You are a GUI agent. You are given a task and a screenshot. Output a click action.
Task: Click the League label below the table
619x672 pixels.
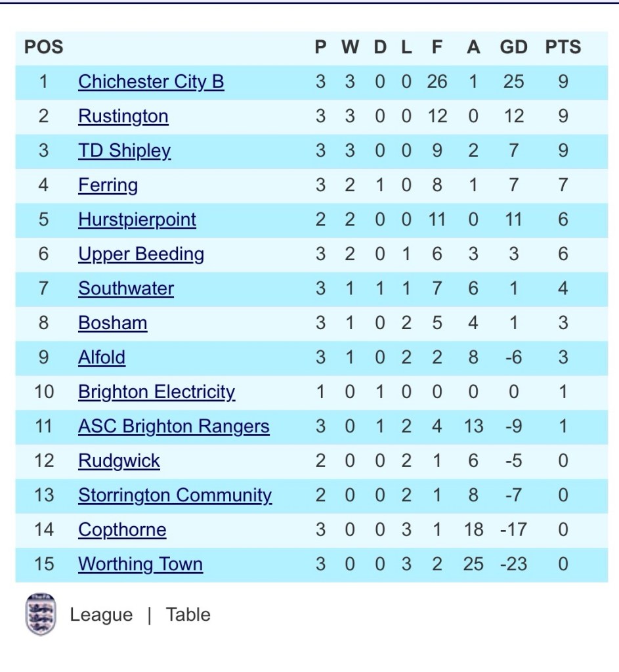pos(101,615)
